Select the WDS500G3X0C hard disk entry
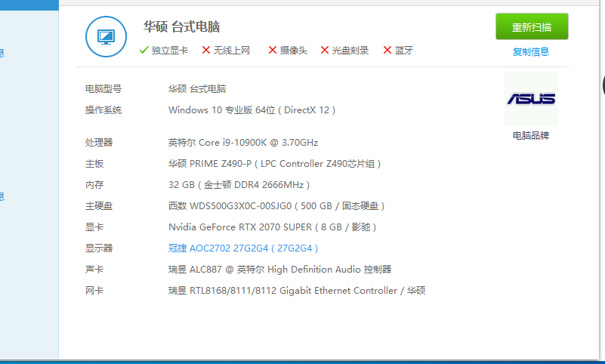Image resolution: width=605 pixels, height=364 pixels. point(278,206)
